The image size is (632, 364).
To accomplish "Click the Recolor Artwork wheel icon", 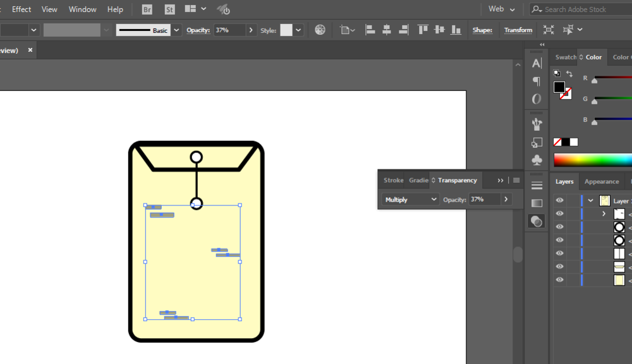I will [320, 30].
